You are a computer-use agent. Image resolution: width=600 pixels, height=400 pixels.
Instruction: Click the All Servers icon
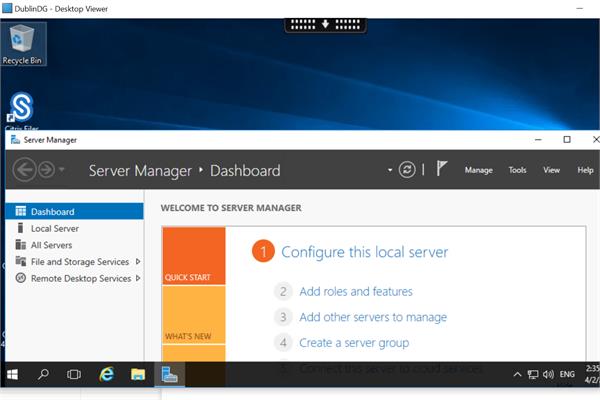[x=21, y=245]
